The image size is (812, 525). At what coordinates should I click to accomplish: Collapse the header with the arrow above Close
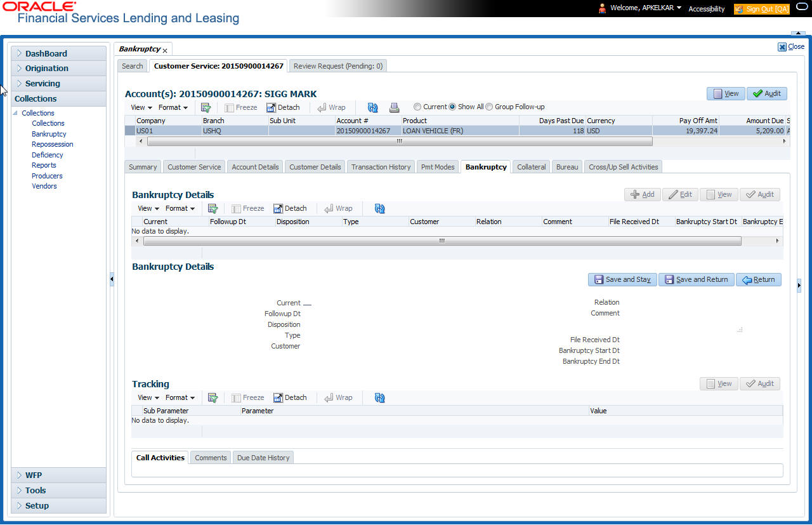(x=798, y=33)
